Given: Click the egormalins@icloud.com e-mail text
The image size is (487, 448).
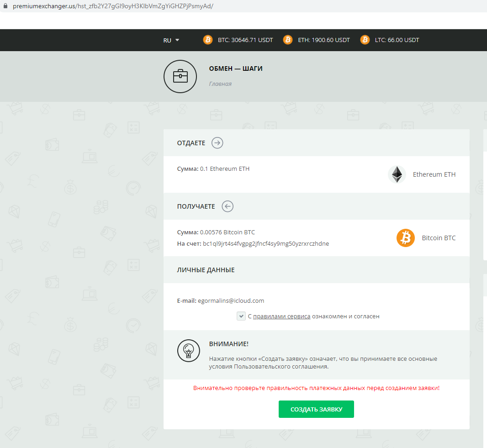Looking at the screenshot, I should (231, 301).
